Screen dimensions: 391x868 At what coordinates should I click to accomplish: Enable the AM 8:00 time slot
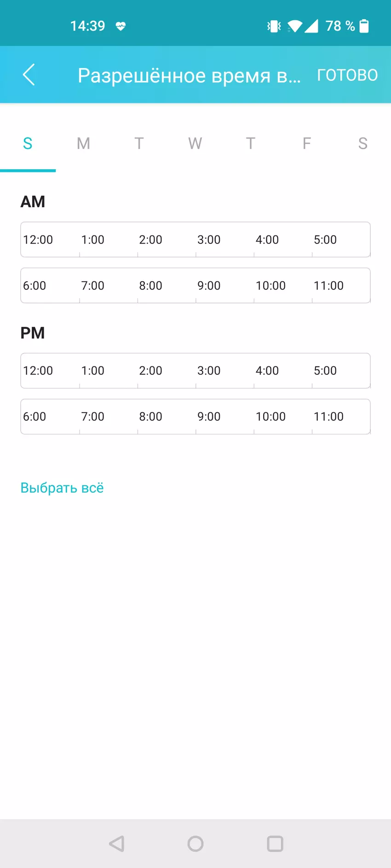pos(167,285)
